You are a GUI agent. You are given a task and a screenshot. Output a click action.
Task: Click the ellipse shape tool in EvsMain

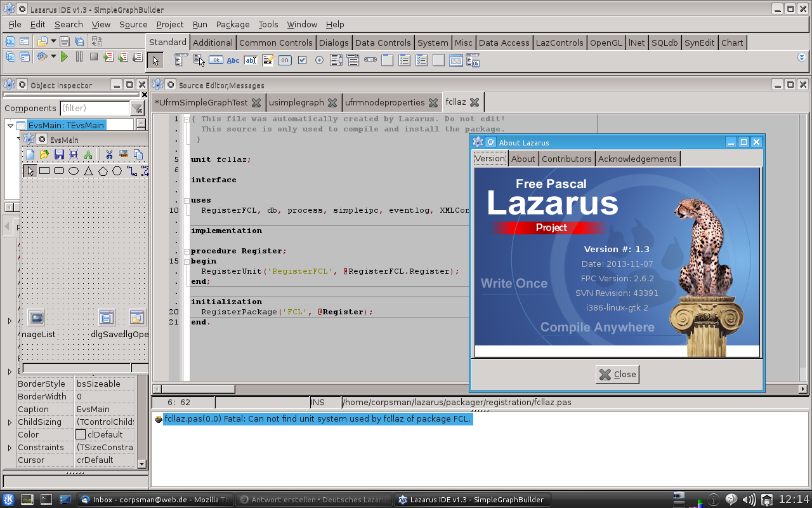pos(74,170)
